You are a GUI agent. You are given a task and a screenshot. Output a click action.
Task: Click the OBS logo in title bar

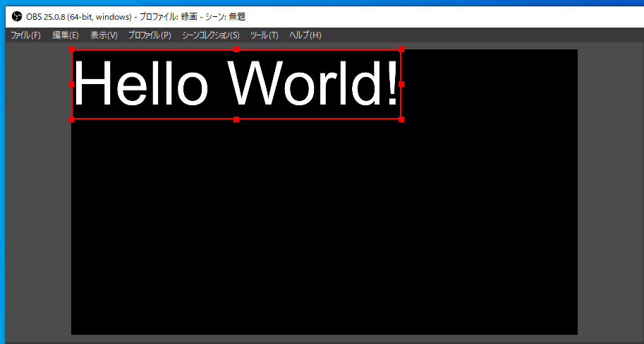tap(17, 17)
